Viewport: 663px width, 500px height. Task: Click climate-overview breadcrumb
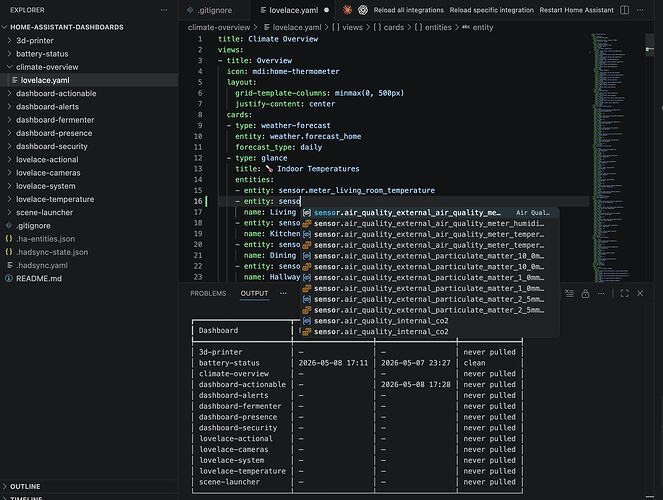tap(219, 27)
